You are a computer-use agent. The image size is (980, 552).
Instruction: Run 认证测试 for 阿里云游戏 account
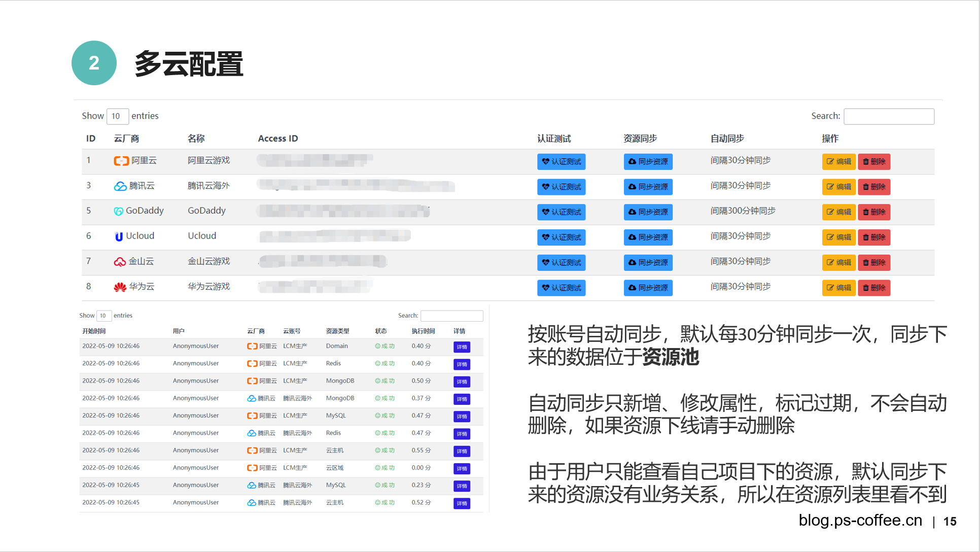pyautogui.click(x=561, y=161)
